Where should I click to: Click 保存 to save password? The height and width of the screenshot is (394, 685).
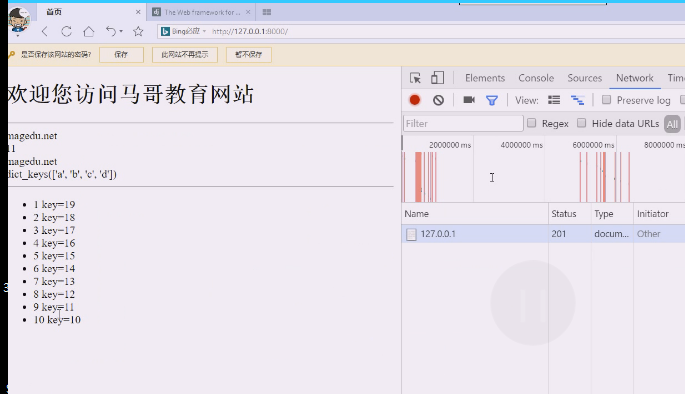[121, 55]
